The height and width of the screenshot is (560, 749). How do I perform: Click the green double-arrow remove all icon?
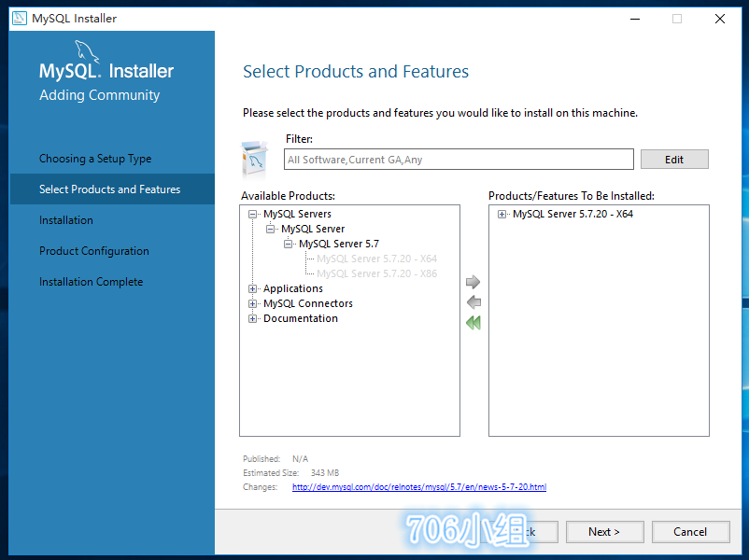(x=473, y=323)
